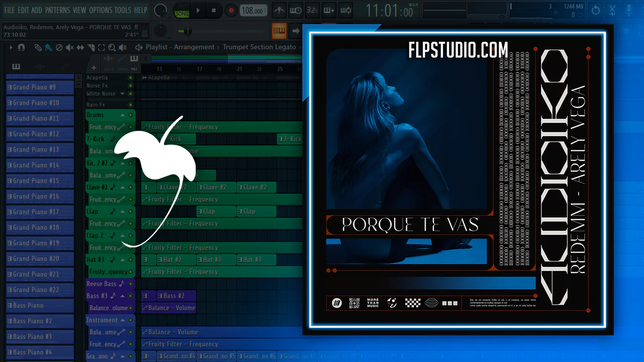
Task: Collapse the Clap 2 track group arrow
Action: tap(122, 235)
